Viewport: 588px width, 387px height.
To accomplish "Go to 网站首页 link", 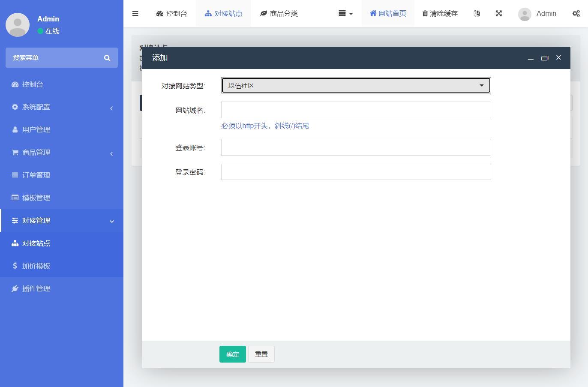I will point(388,13).
